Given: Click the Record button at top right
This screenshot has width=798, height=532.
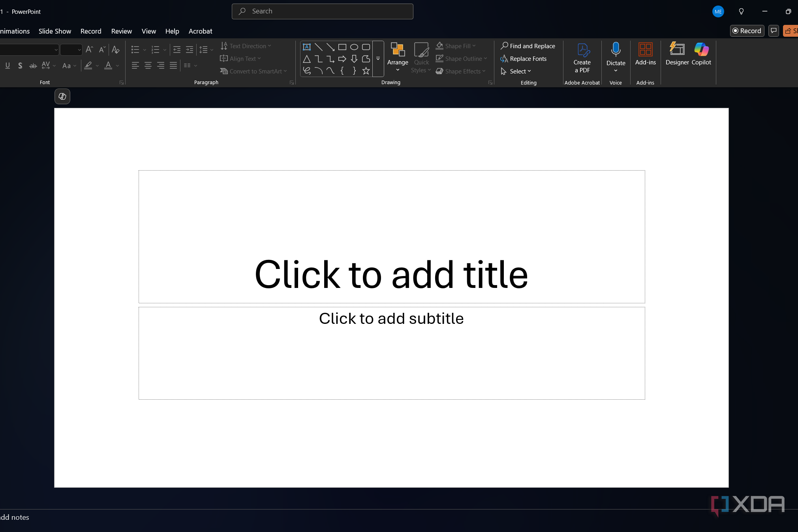Looking at the screenshot, I should [x=747, y=31].
